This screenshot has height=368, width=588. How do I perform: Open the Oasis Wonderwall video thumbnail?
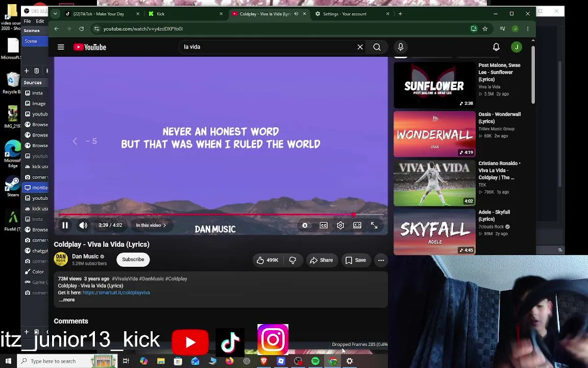pos(434,134)
